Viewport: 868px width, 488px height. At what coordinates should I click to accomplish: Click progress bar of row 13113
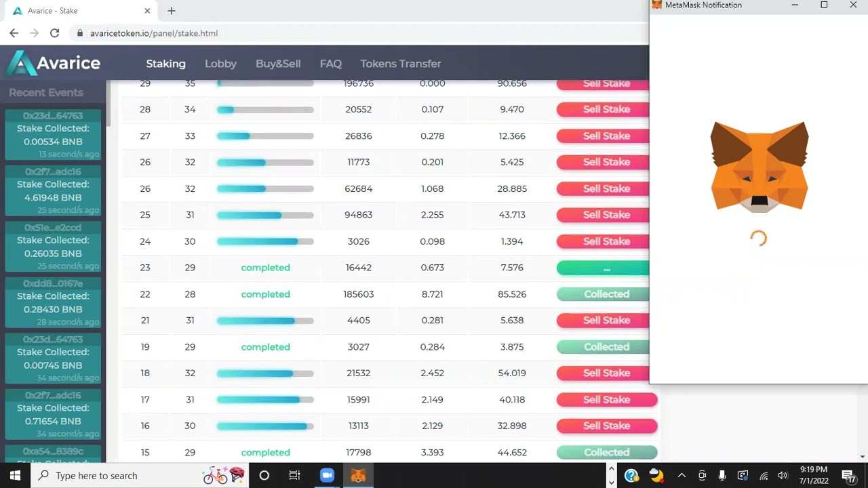pyautogui.click(x=265, y=426)
